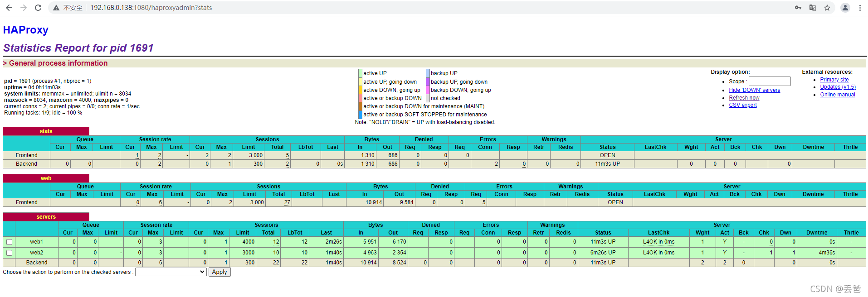Open the Primary site link
Viewport: 868px width, 297px height.
834,80
